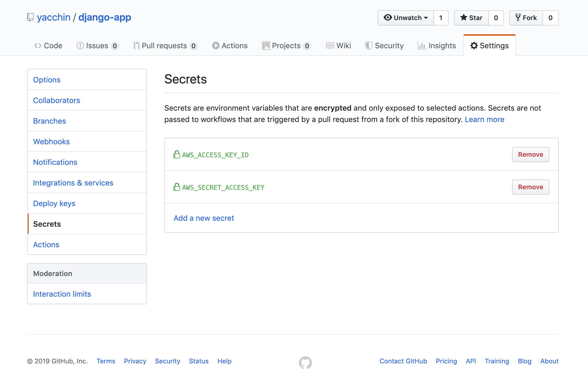Viewport: 588px width, 378px height.
Task: Open the forks count
Action: [551, 18]
